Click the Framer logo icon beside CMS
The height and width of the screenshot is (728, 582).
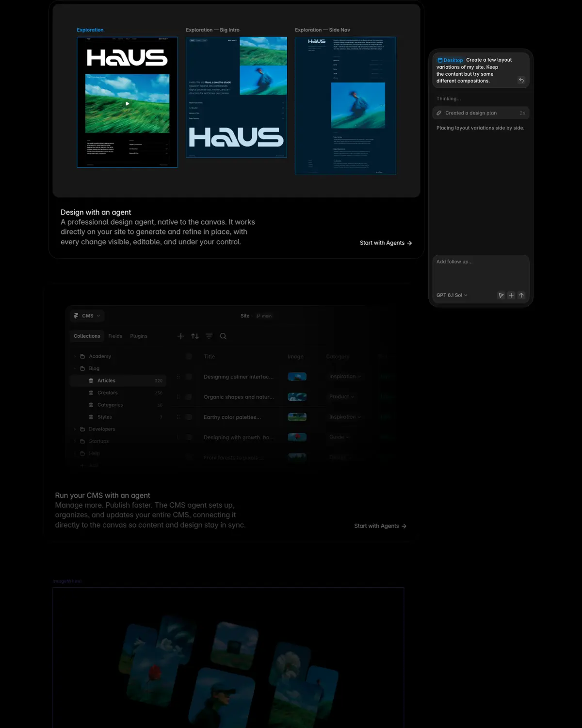(76, 316)
